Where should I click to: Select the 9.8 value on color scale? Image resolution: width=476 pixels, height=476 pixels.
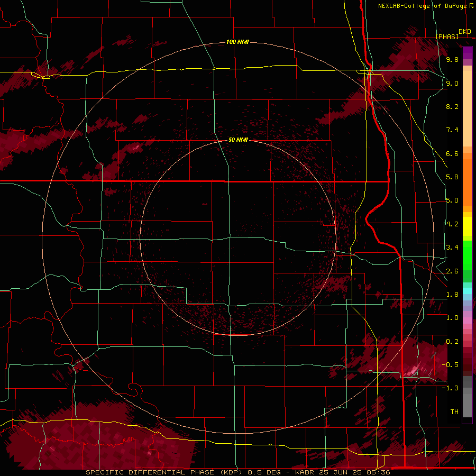coord(452,59)
